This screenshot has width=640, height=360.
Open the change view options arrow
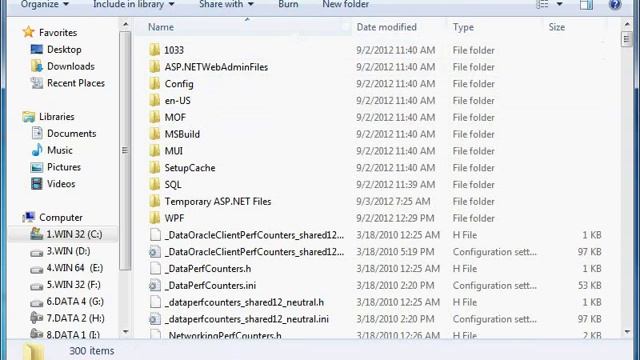click(560, 4)
